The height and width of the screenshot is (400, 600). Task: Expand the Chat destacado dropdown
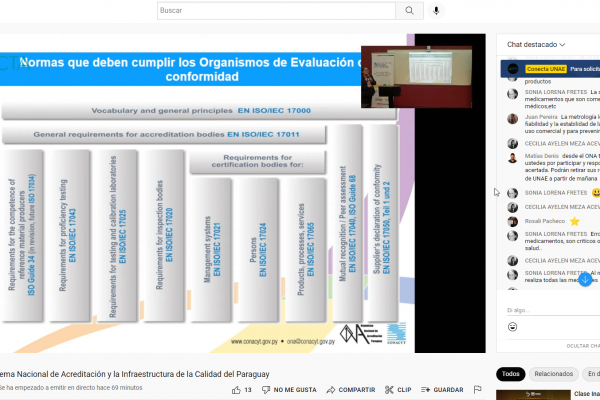point(536,45)
